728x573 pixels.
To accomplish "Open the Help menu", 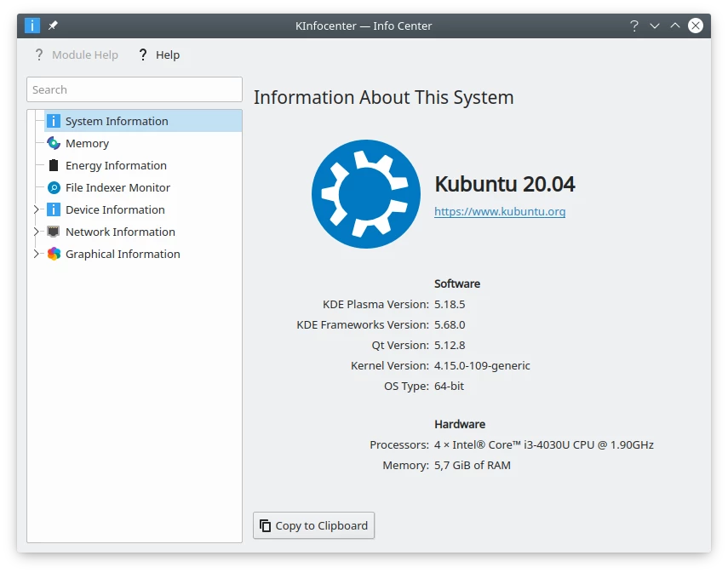I will (x=160, y=54).
